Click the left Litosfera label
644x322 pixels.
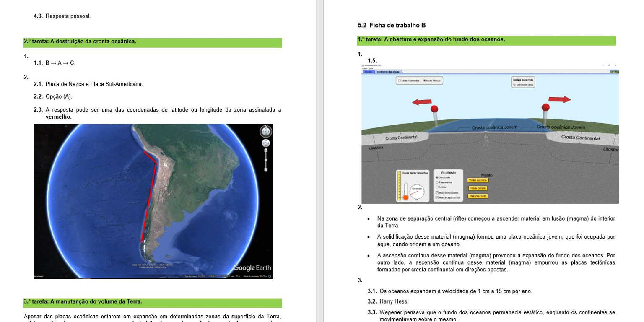click(x=376, y=148)
